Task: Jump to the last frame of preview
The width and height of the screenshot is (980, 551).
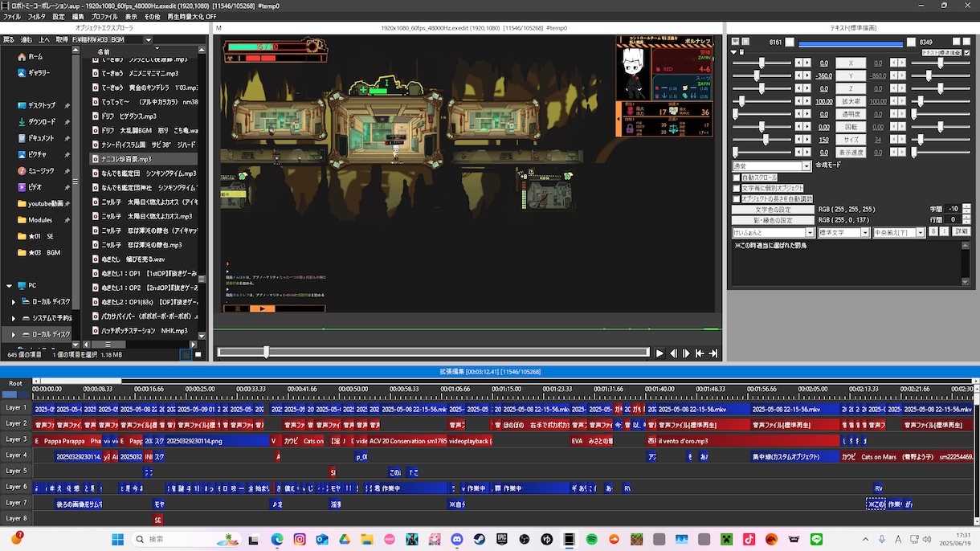Action: coord(713,353)
